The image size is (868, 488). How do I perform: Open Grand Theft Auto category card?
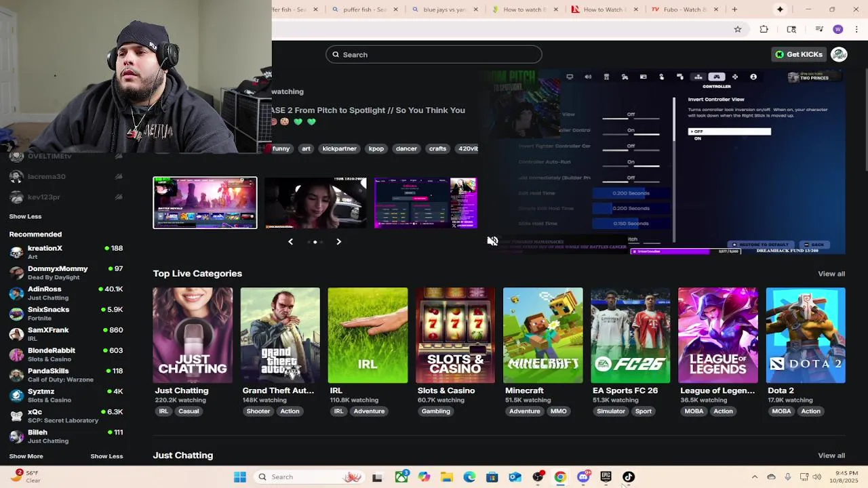[x=280, y=335]
